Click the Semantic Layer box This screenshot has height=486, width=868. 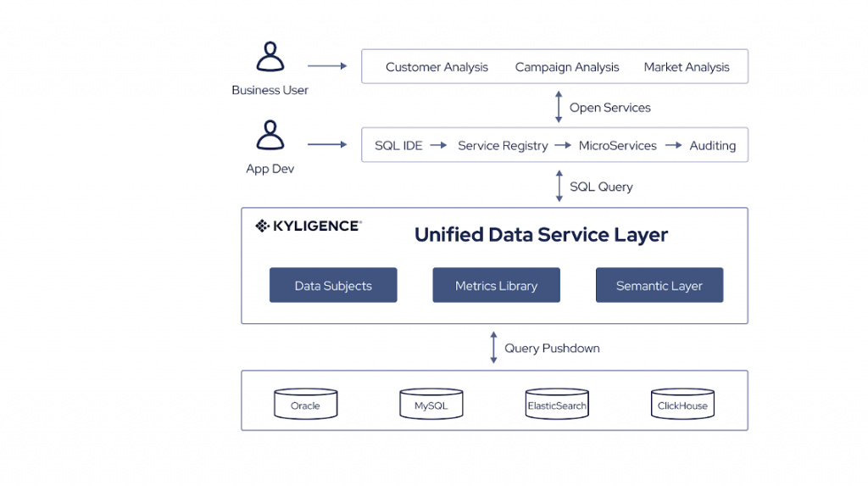pos(659,285)
